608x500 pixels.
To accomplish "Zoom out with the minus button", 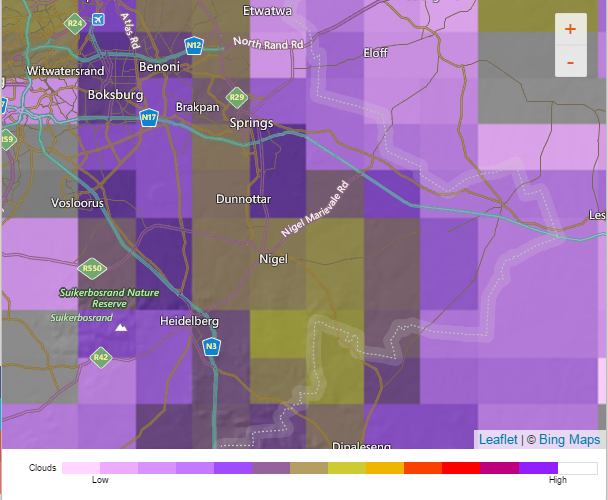I will (x=570, y=61).
